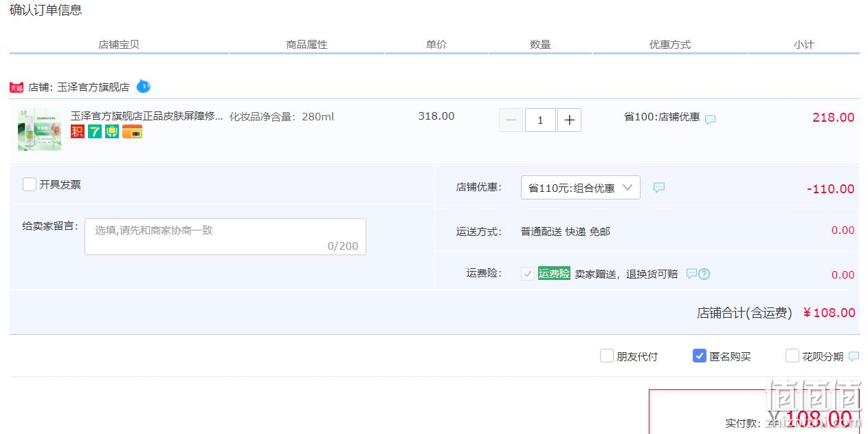Open the product title link 玉泽官方旗舰店正品皮肤屏障修...
868x434 pixels.
[x=147, y=116]
